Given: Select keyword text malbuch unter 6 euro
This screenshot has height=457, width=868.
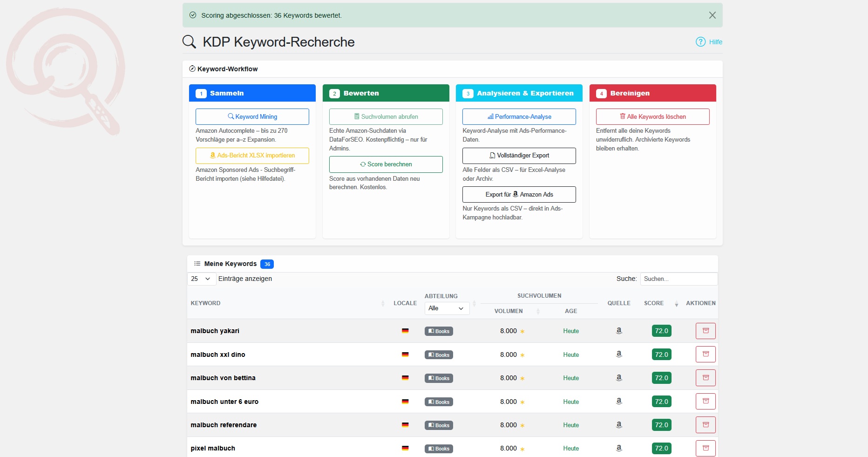Looking at the screenshot, I should coord(224,402).
